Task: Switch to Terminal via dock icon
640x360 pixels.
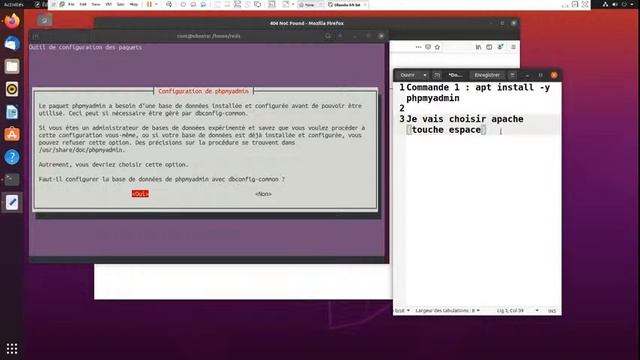Action: coord(12,180)
